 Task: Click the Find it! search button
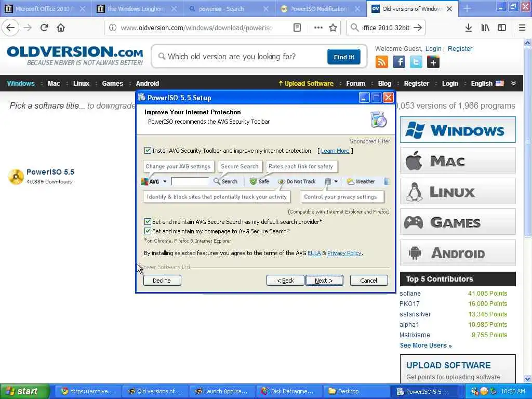point(344,57)
